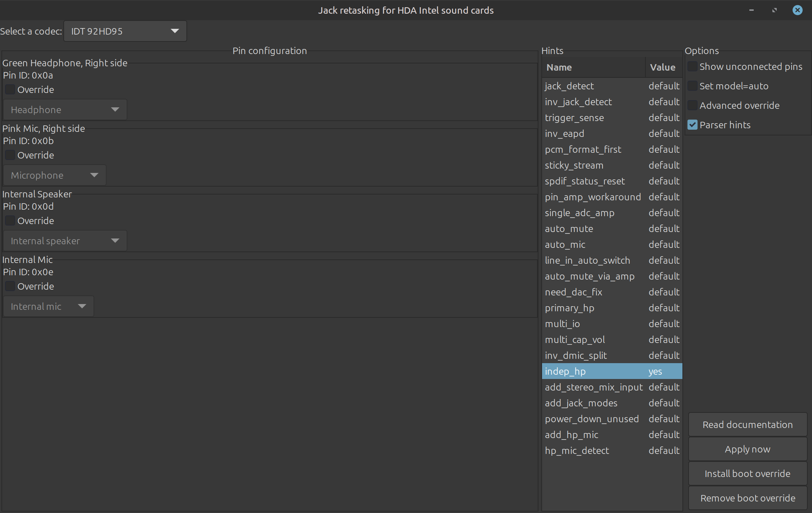
Task: Enable Override for Internal Mic pin
Action: coord(10,286)
